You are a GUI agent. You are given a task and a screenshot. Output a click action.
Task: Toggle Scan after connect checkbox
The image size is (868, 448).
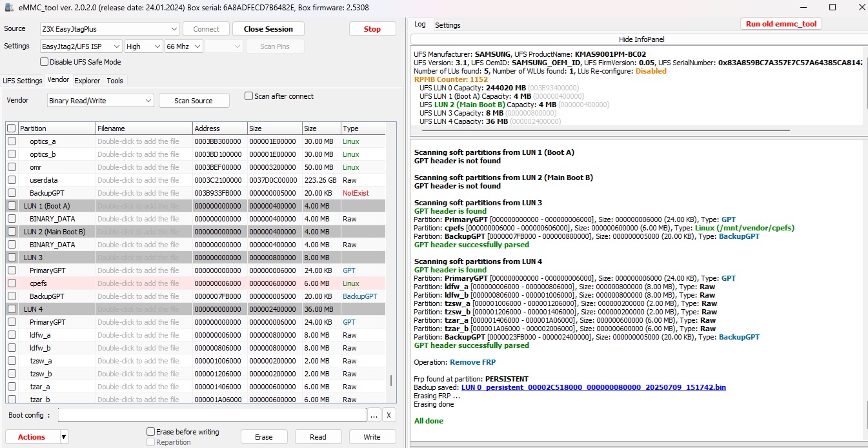click(x=249, y=96)
